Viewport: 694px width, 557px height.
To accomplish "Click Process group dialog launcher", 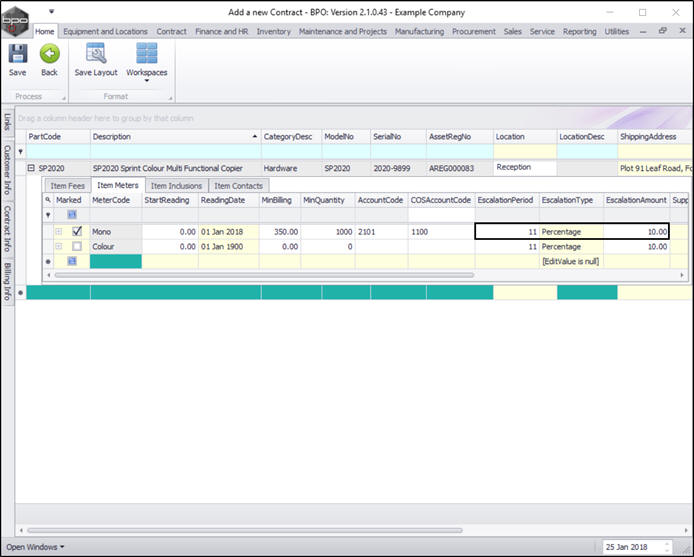I will pyautogui.click(x=64, y=98).
